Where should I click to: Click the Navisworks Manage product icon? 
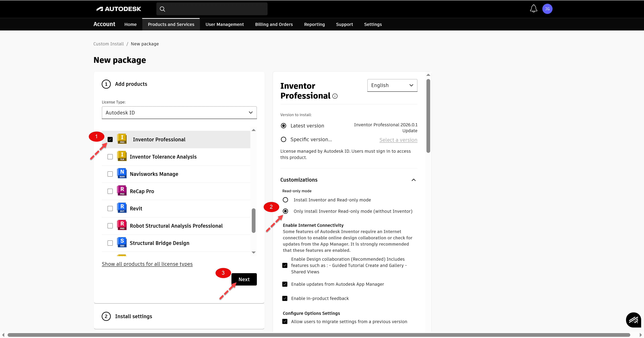[x=122, y=173]
